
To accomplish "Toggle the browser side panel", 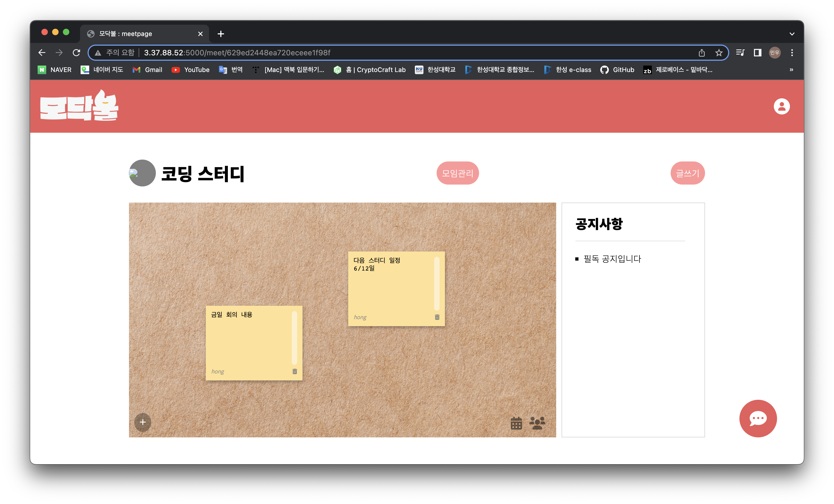I will (x=757, y=52).
